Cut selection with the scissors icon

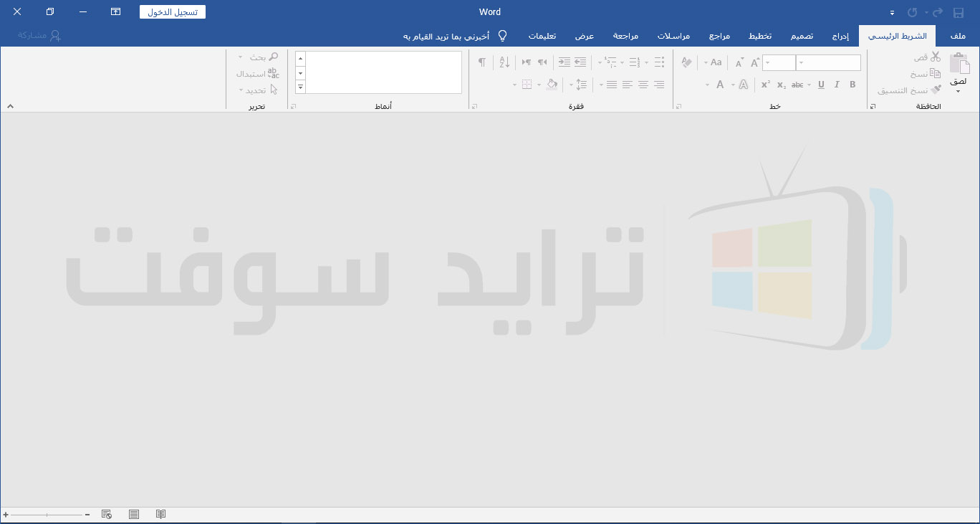pos(936,57)
